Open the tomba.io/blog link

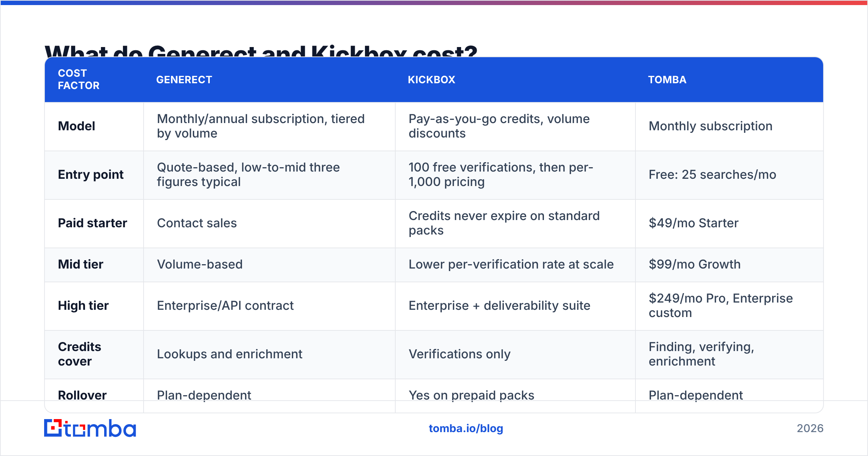coord(466,428)
